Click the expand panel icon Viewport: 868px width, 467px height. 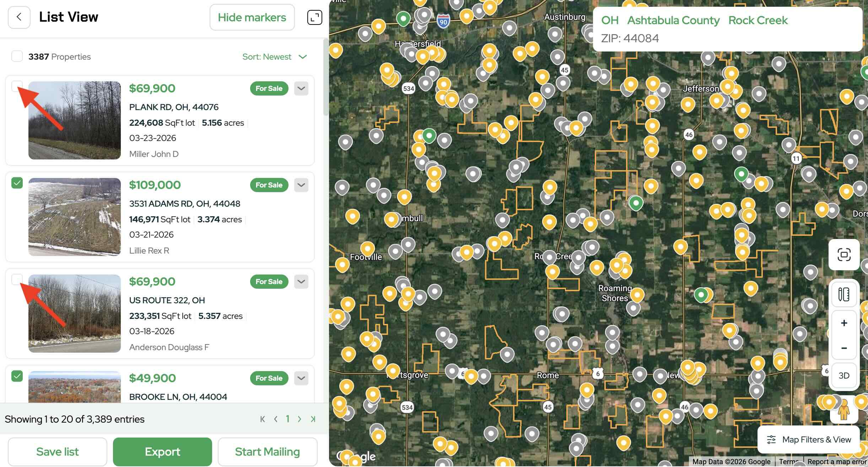[x=314, y=17]
